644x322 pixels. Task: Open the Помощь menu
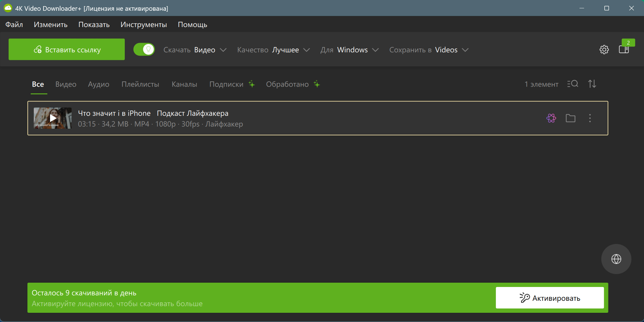click(193, 24)
